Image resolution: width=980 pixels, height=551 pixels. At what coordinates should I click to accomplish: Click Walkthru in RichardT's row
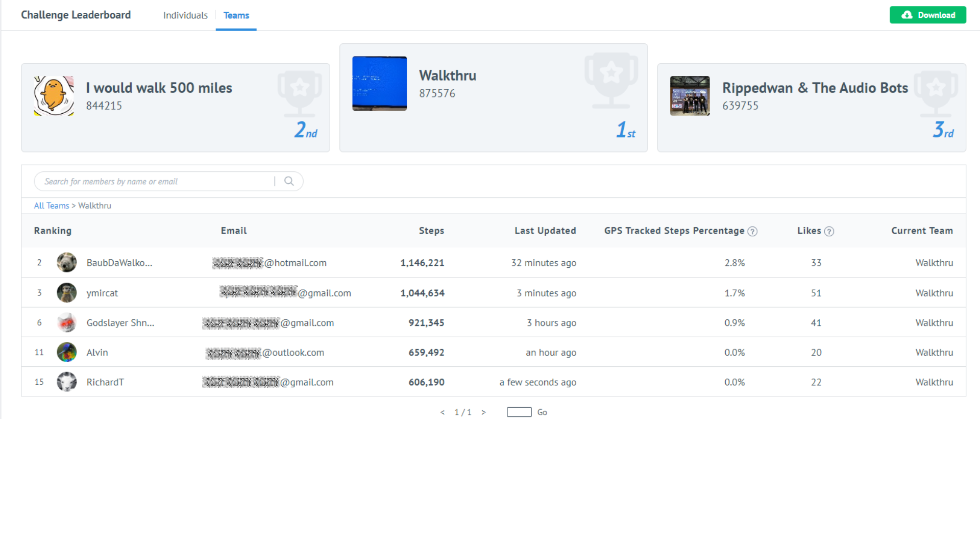[x=934, y=382]
